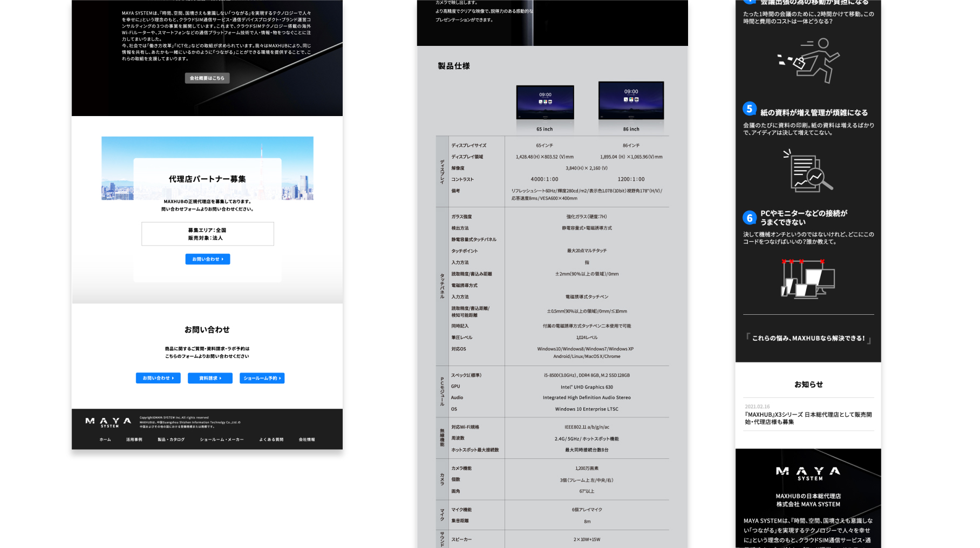Open the ホーム footer link
Viewport: 980px width, 548px height.
pyautogui.click(x=105, y=439)
